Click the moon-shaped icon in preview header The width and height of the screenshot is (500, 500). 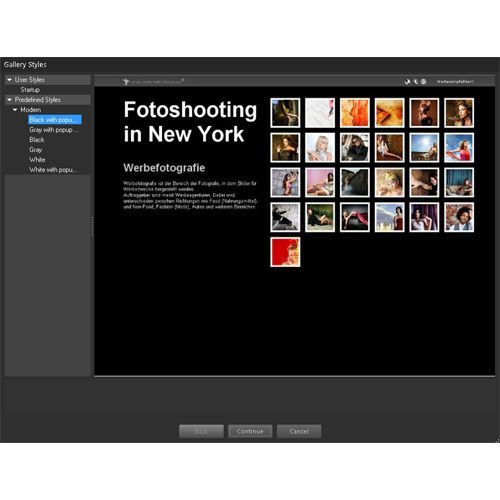coord(416,82)
